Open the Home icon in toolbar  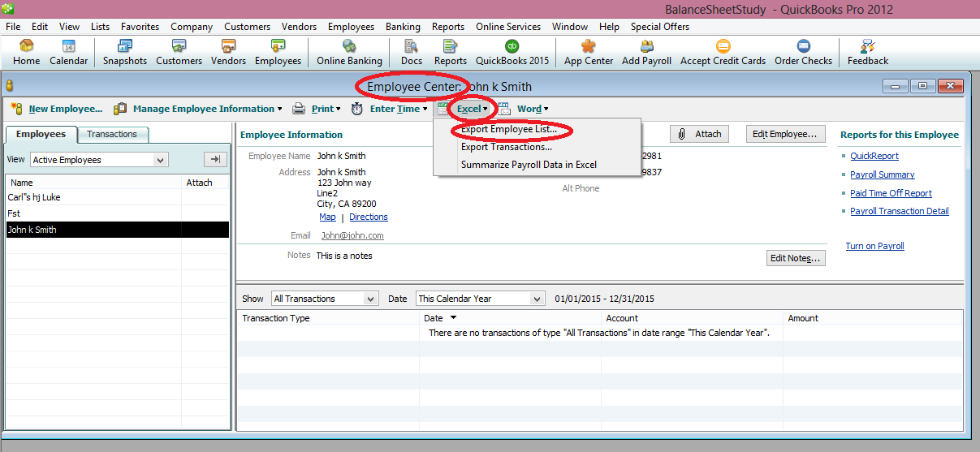26,52
